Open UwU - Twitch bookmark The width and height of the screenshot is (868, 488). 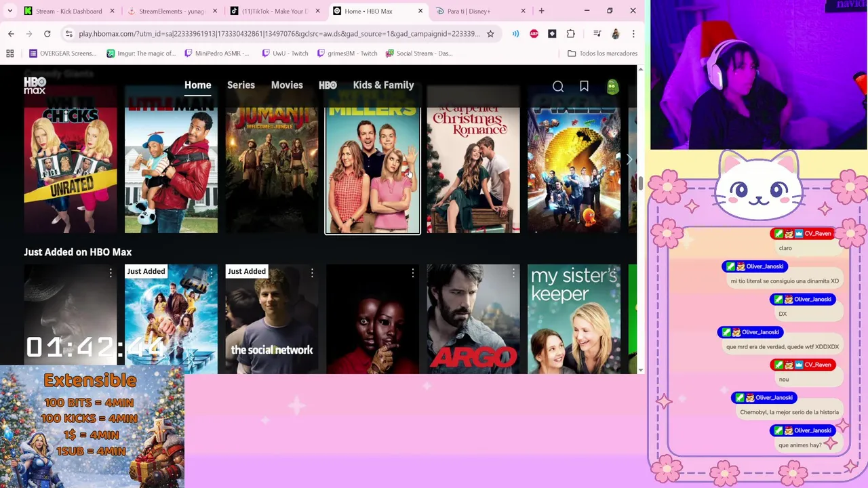pos(285,53)
